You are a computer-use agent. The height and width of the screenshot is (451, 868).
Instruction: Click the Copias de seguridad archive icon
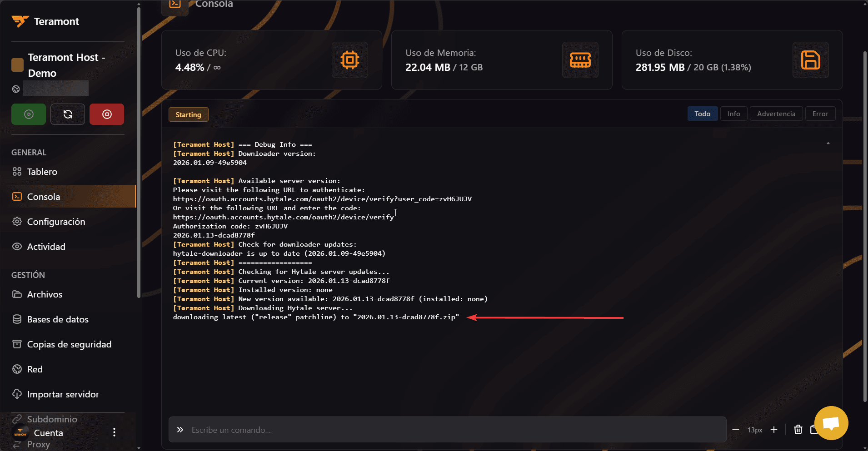[x=17, y=344]
